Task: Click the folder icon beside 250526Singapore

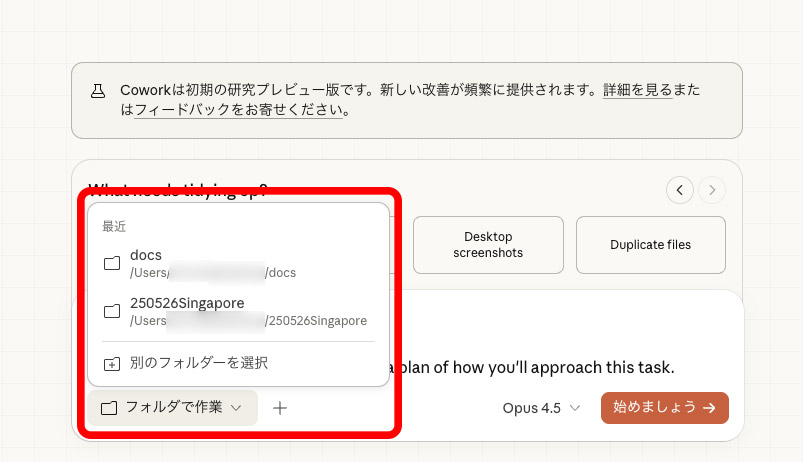Action: coord(112,311)
